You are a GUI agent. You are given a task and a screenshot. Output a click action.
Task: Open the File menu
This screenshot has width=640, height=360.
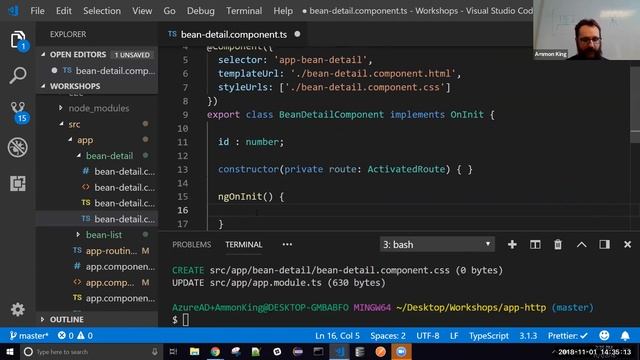coord(38,11)
